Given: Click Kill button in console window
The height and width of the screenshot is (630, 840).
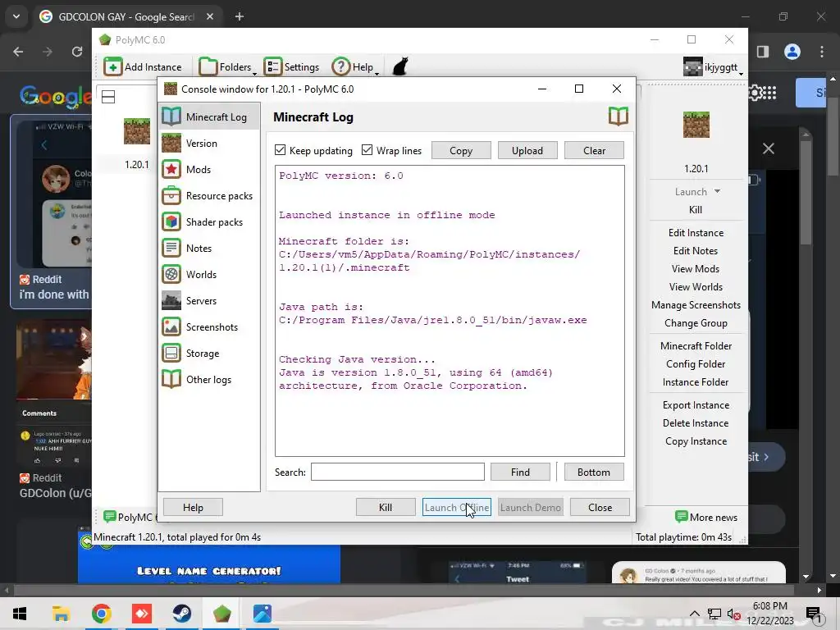Looking at the screenshot, I should 386,507.
